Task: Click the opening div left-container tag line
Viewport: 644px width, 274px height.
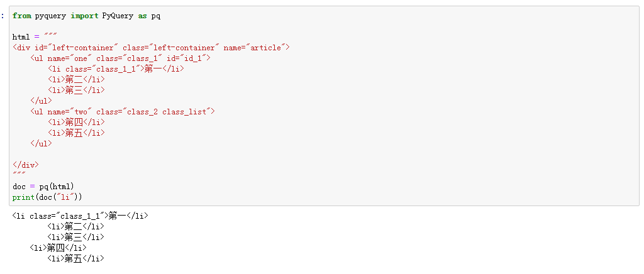Action: click(150, 48)
